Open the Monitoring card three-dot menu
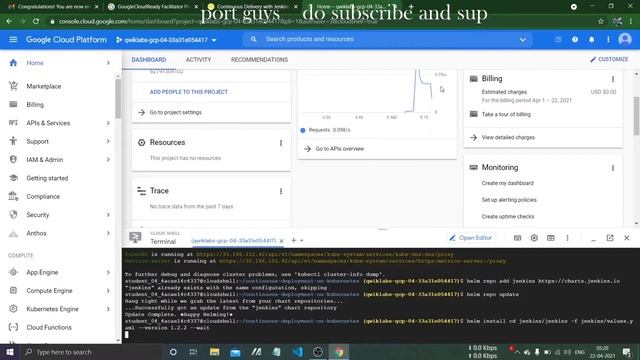The image size is (640, 360). 613,168
